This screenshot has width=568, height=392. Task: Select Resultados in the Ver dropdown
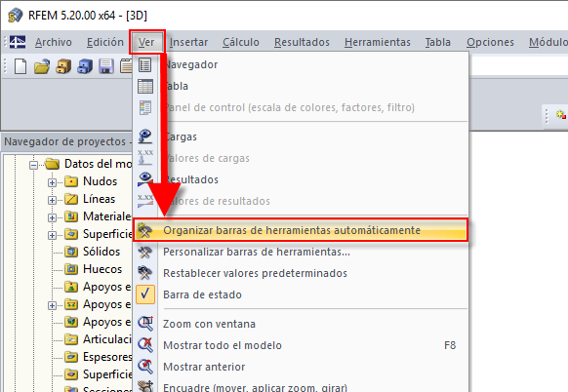(x=301, y=179)
